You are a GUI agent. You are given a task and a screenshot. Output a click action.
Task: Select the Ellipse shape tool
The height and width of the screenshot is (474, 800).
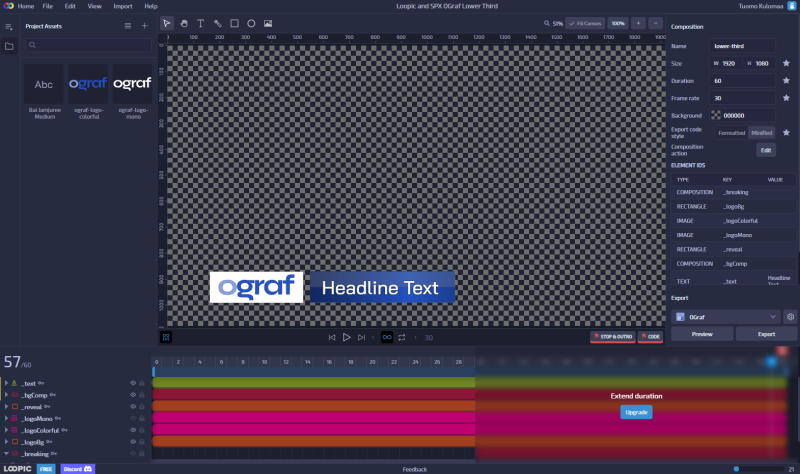251,23
